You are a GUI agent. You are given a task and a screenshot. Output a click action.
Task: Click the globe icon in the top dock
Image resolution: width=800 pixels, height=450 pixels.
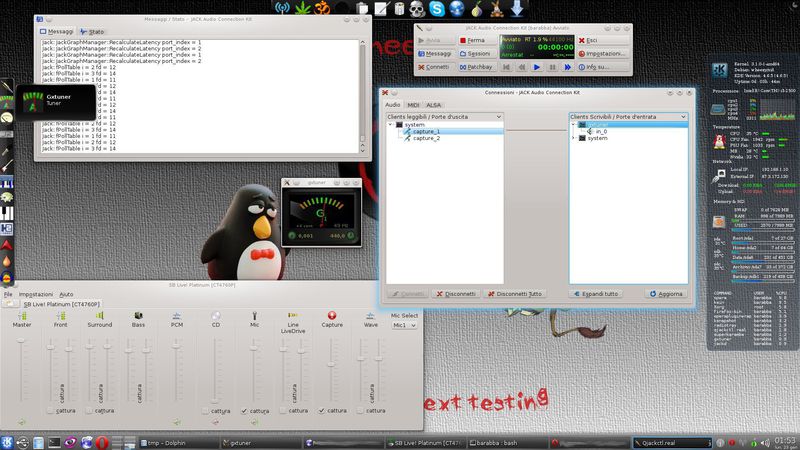pos(457,8)
